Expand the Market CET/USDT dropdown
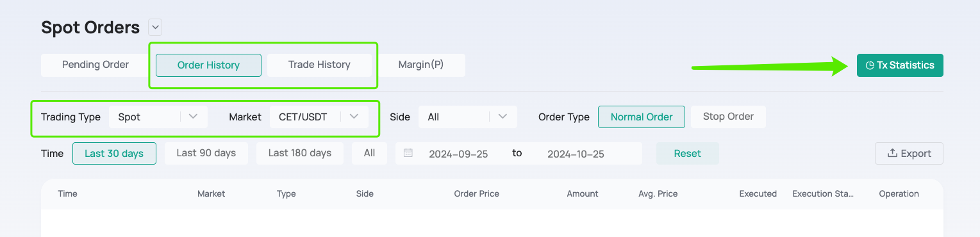980x237 pixels. [319, 117]
